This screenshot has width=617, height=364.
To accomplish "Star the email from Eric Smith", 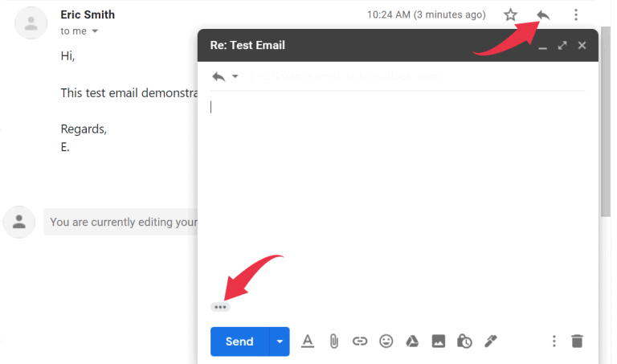I will [x=510, y=14].
